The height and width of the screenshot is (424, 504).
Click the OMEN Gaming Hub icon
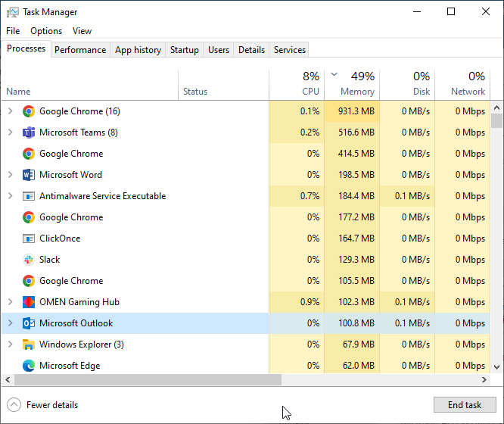coord(29,302)
